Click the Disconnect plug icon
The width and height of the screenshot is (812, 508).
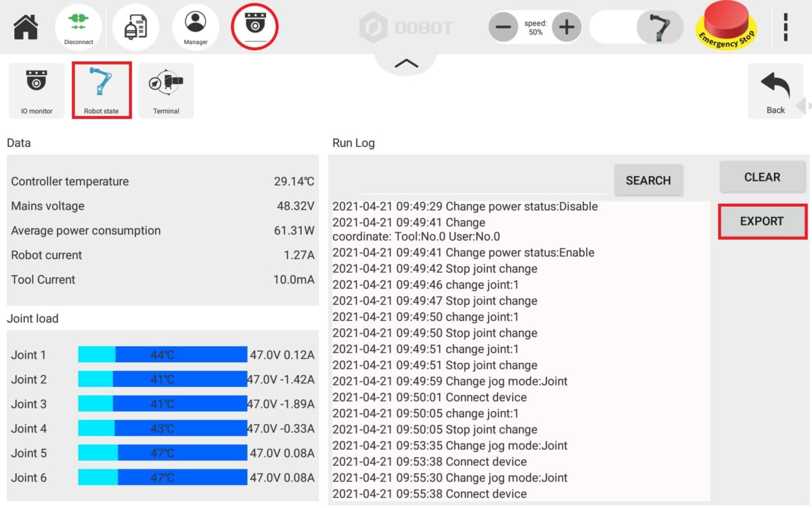pos(78,27)
